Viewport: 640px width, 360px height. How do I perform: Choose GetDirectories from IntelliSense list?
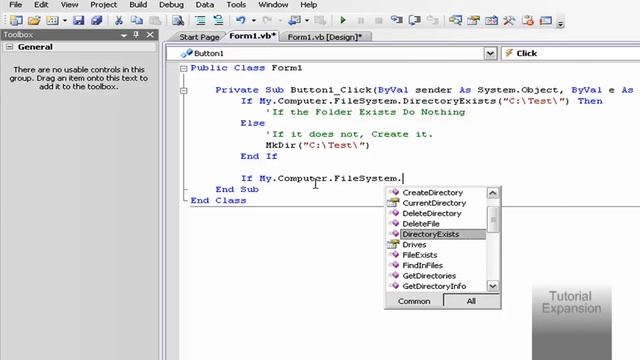click(429, 276)
